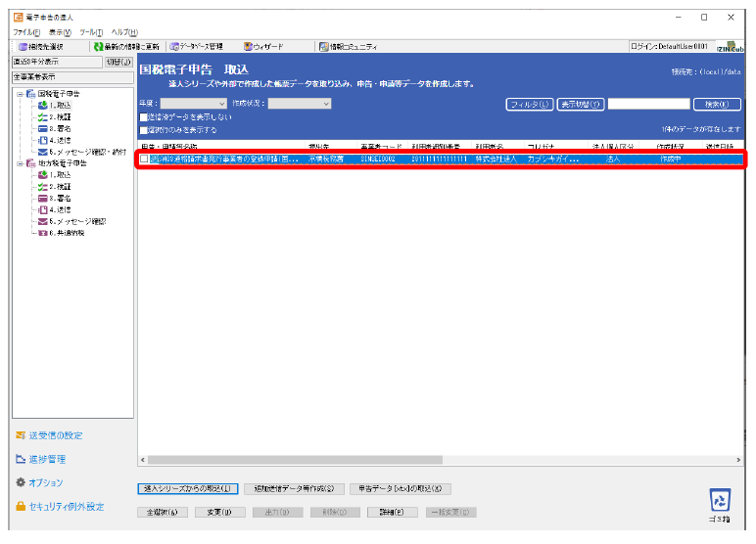
Task: Open データベース管理 tool
Action: (196, 47)
